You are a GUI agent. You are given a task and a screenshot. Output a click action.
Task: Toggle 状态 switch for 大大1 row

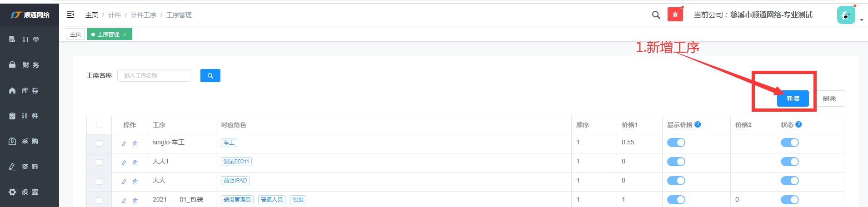pyautogui.click(x=789, y=162)
